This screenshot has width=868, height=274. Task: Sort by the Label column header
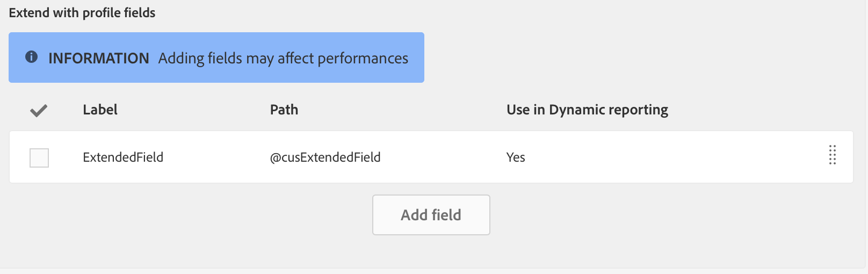point(100,110)
